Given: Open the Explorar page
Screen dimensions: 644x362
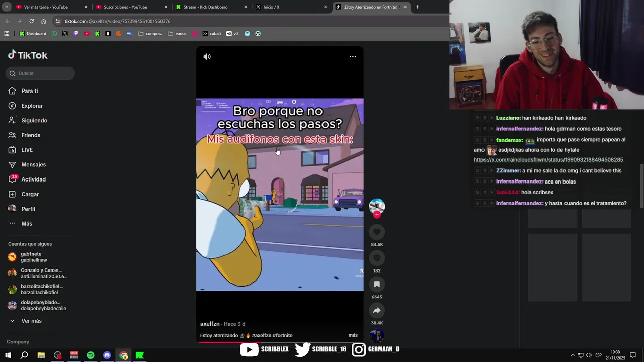Looking at the screenshot, I should pos(32,106).
